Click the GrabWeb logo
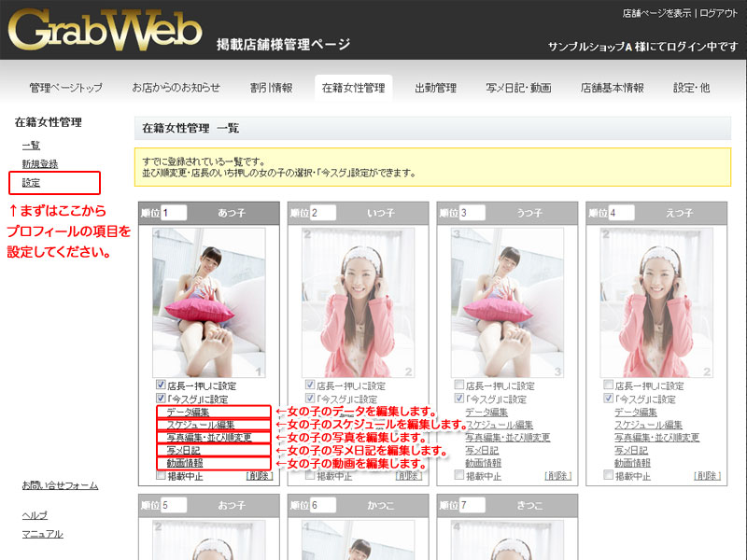Image resolution: width=747 pixels, height=560 pixels. click(106, 30)
